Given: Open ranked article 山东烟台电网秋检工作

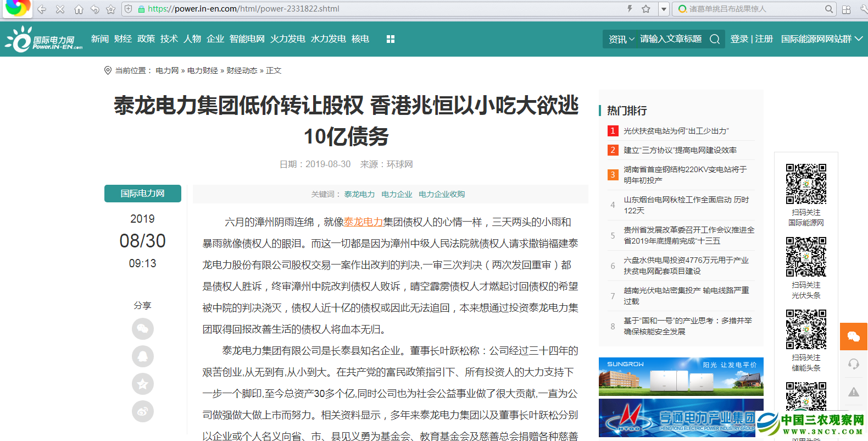Looking at the screenshot, I should point(686,205).
